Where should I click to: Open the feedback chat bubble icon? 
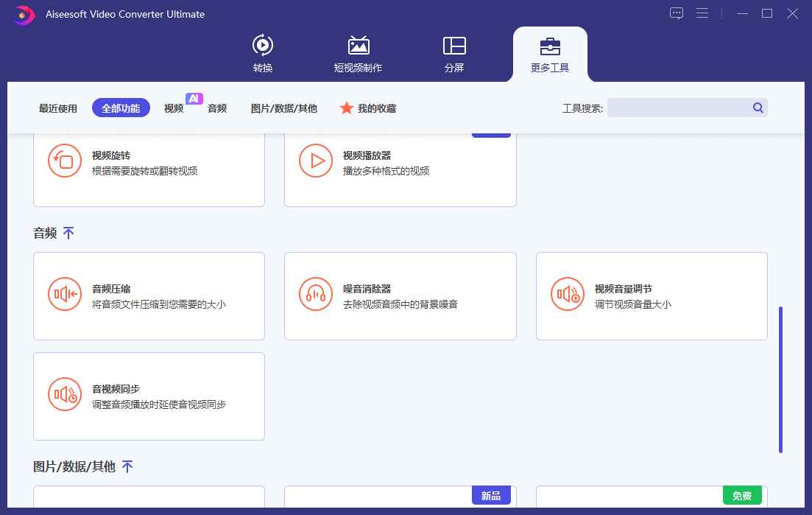coord(676,13)
